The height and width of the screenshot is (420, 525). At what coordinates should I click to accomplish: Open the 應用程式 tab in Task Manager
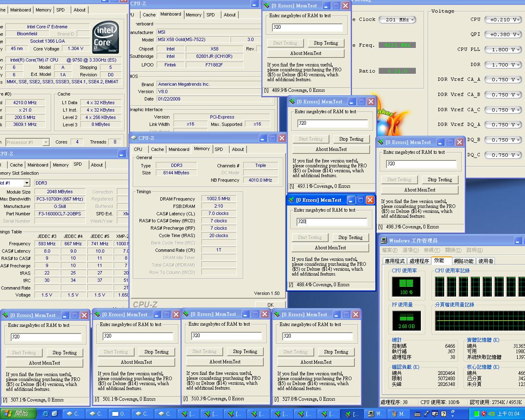(x=395, y=261)
